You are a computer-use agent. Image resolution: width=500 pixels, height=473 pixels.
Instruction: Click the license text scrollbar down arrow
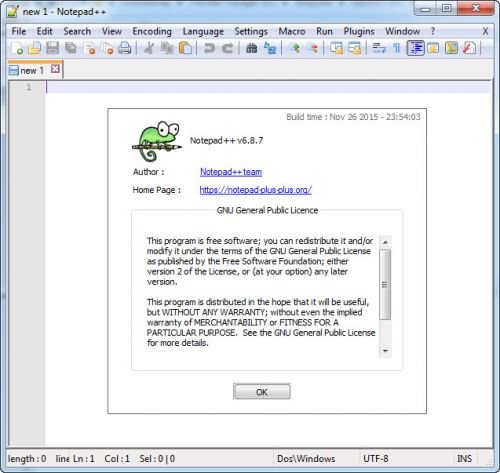tap(385, 351)
